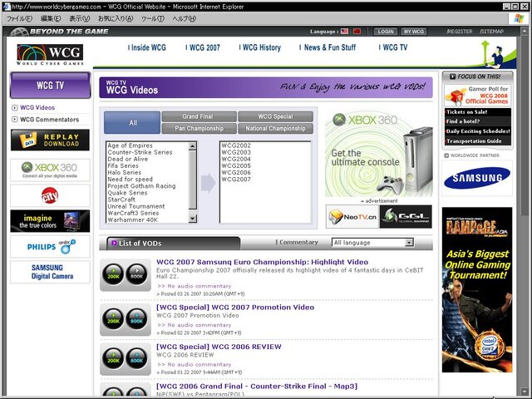
Task: Play the 200K stream of WCG 2007 Promotion Video
Action: tap(113, 318)
